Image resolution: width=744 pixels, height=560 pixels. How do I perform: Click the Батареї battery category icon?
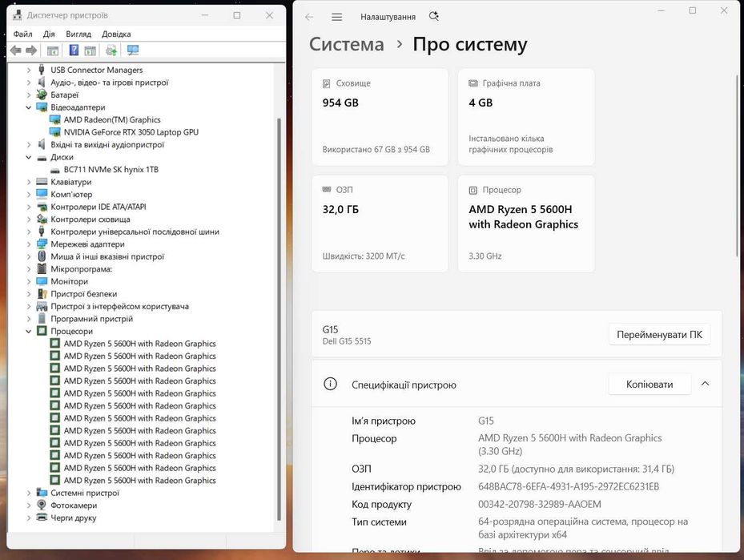(x=42, y=95)
